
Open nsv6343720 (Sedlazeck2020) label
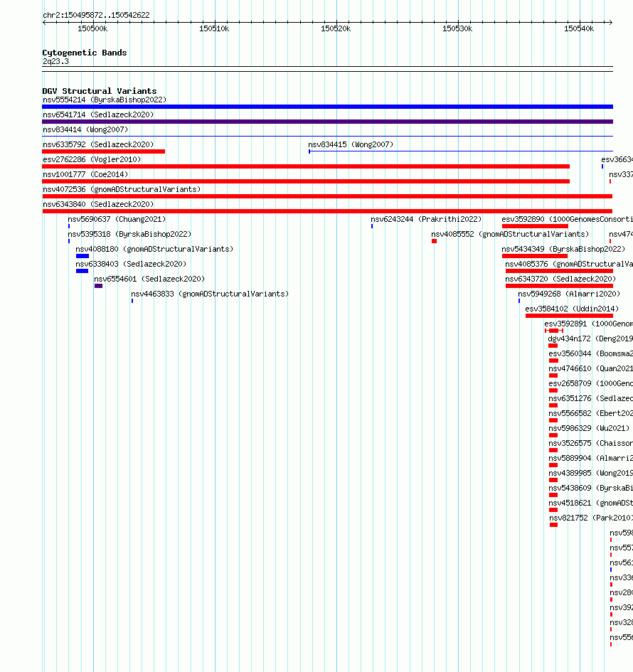560,279
